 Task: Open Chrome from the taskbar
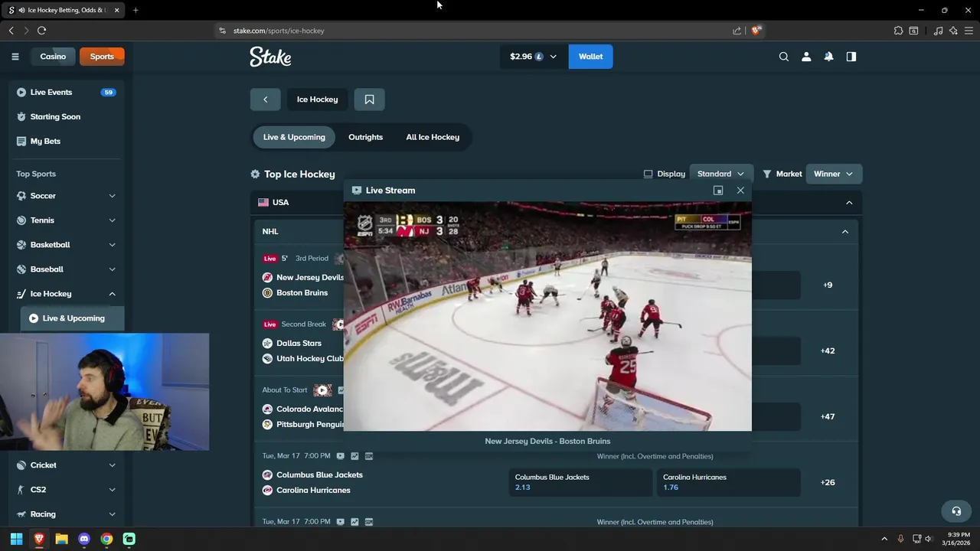(106, 539)
